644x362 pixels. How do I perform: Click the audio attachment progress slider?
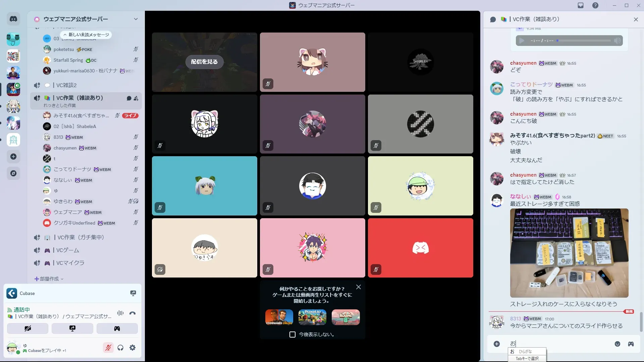(584, 41)
